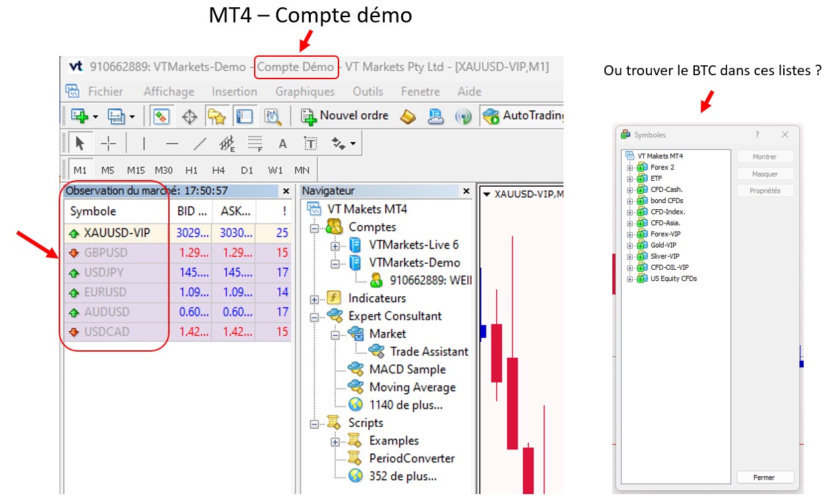Toggle the Navigator folder-star toolbar icon
The width and height of the screenshot is (836, 504).
click(216, 117)
